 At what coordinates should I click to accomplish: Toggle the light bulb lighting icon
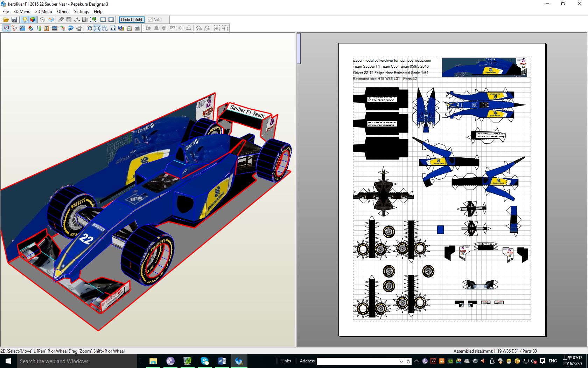point(24,20)
